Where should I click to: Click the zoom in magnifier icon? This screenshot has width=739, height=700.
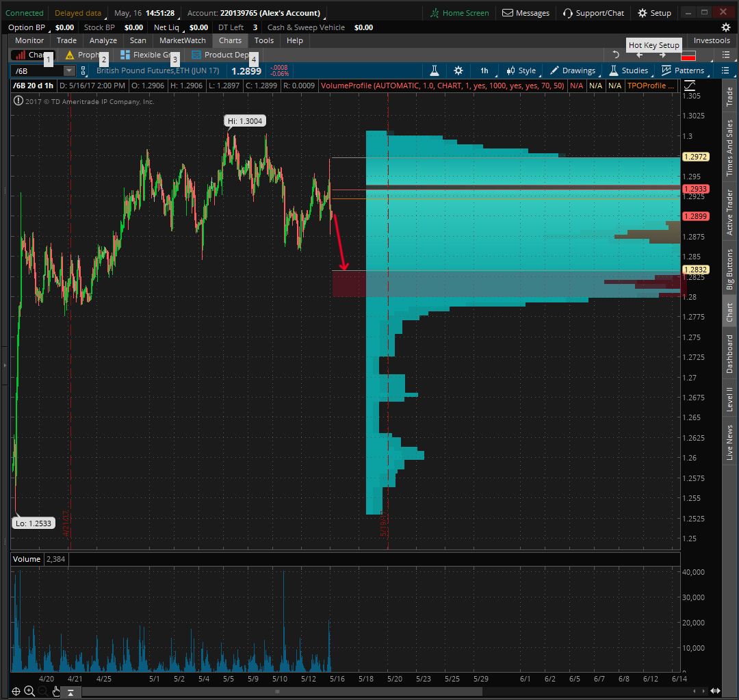pyautogui.click(x=29, y=691)
